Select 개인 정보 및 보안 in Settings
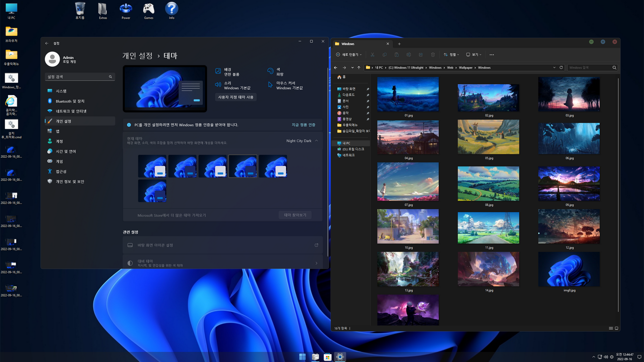644x362 pixels. tap(80, 182)
